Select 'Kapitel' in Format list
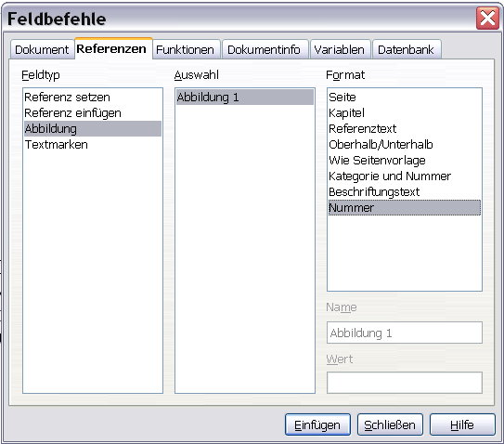Screen dimensions: 504x444 [405, 113]
